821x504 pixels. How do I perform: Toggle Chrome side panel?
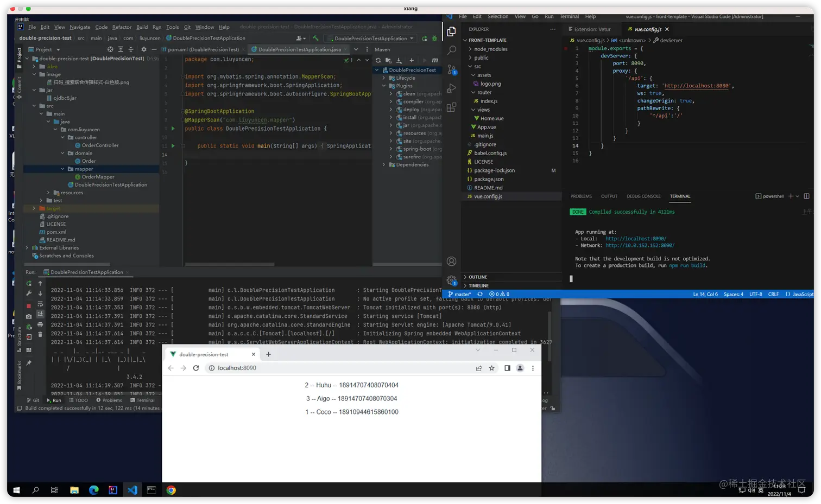pyautogui.click(x=507, y=368)
